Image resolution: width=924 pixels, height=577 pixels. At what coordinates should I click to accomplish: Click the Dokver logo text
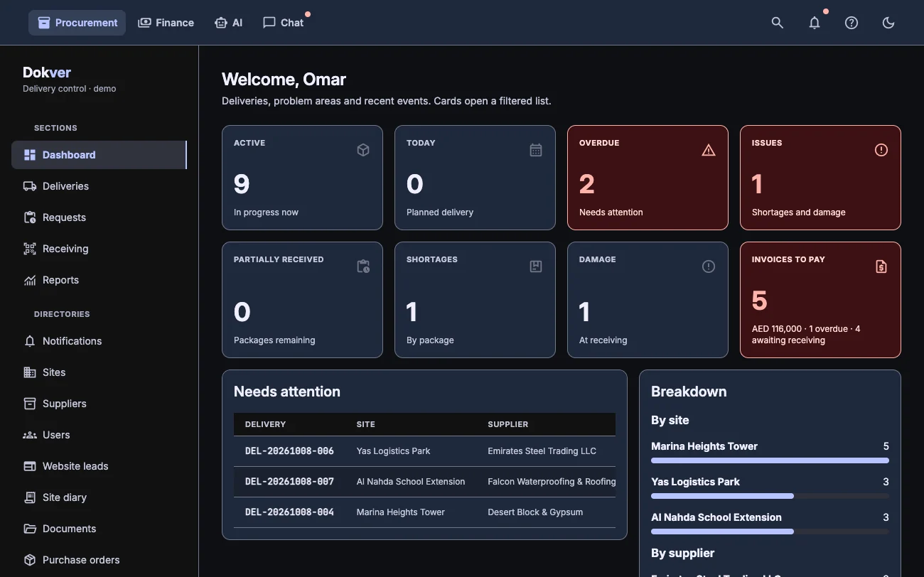(x=47, y=72)
